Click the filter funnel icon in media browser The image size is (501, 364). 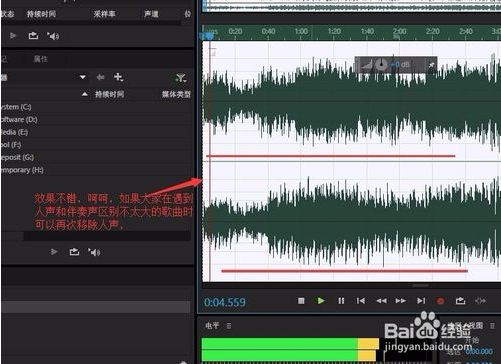(x=181, y=78)
